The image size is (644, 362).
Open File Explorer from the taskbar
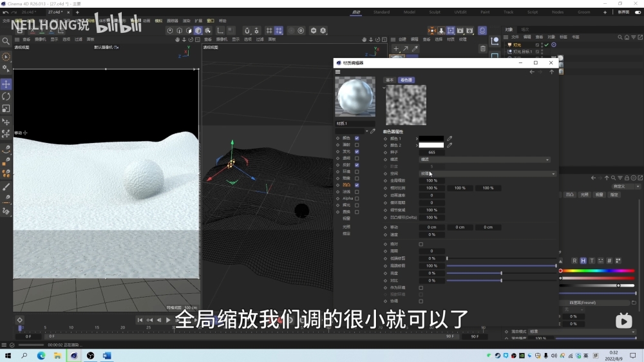[57, 356]
